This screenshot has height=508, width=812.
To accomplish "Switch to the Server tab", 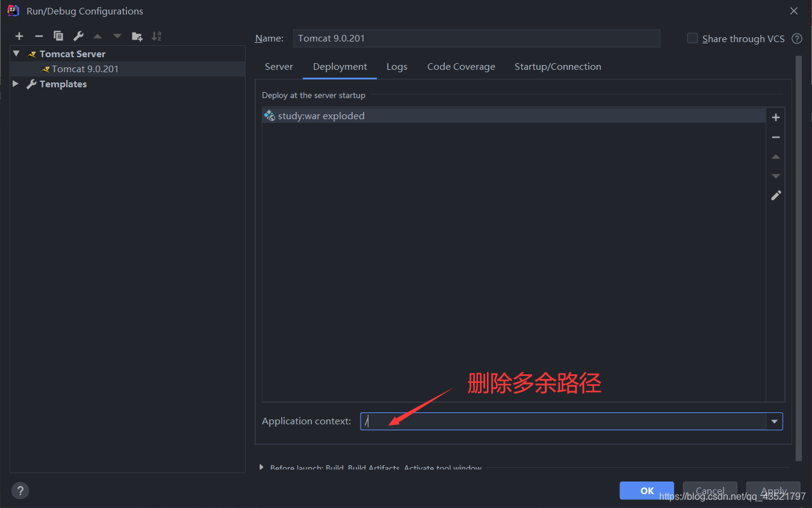I will (279, 67).
